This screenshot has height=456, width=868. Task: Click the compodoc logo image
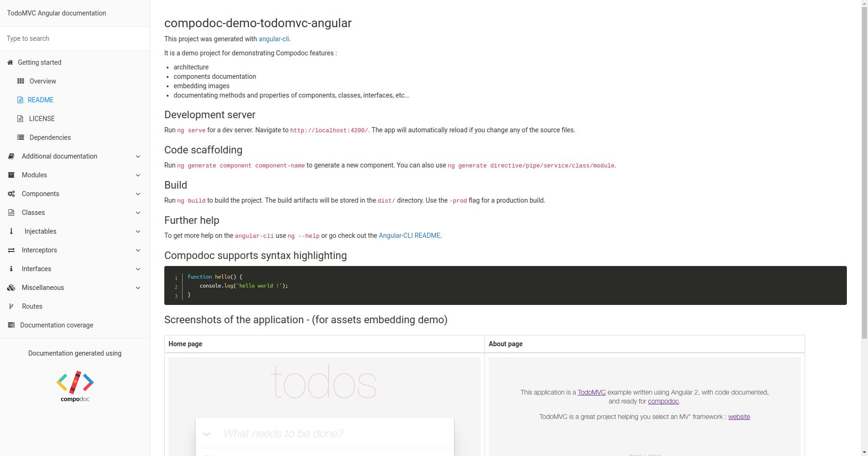(x=75, y=385)
